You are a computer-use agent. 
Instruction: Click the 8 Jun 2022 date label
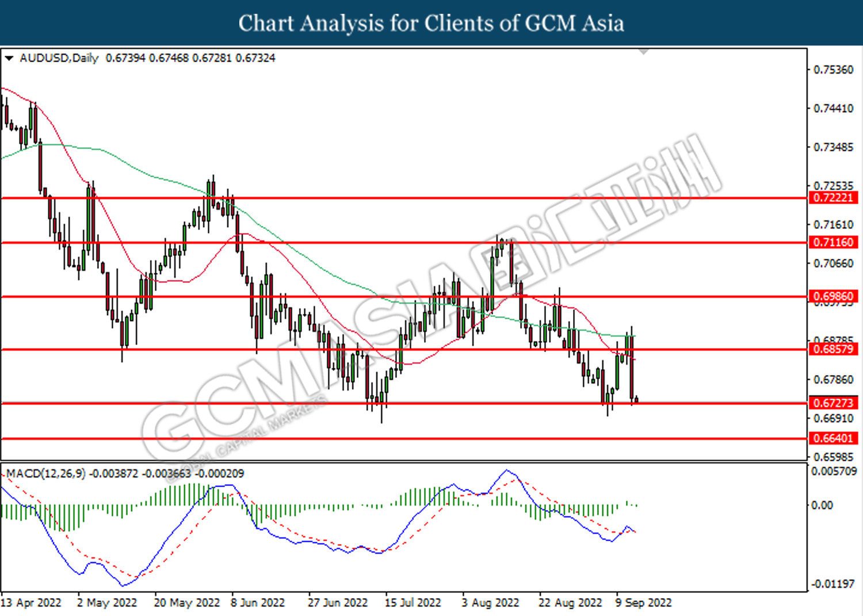pos(258,603)
